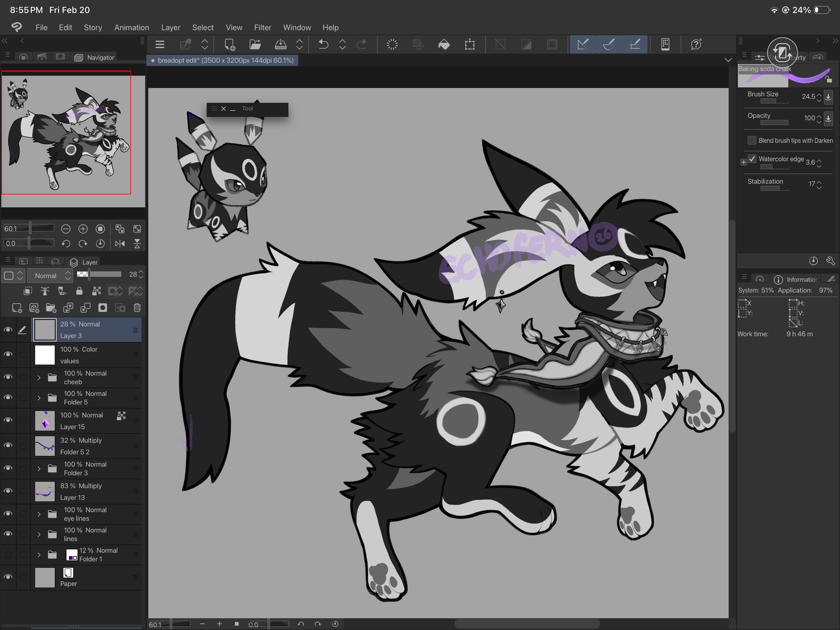Click the Deselect icon in toolbar
840x630 pixels.
(500, 44)
